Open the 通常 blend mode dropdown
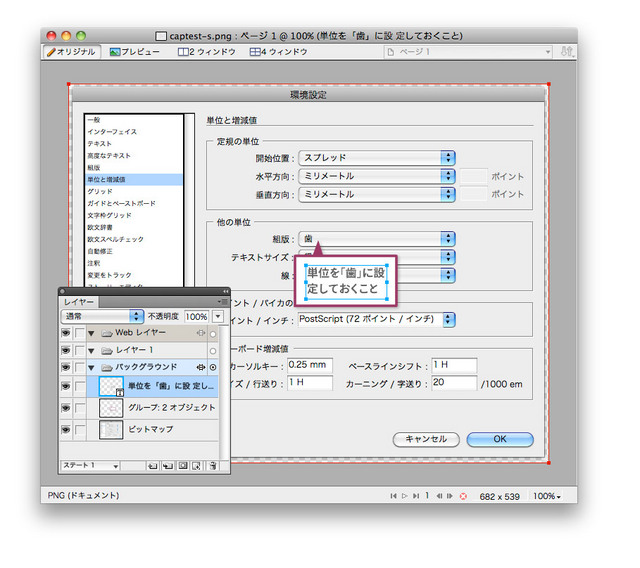This screenshot has height=568, width=640. 102,316
